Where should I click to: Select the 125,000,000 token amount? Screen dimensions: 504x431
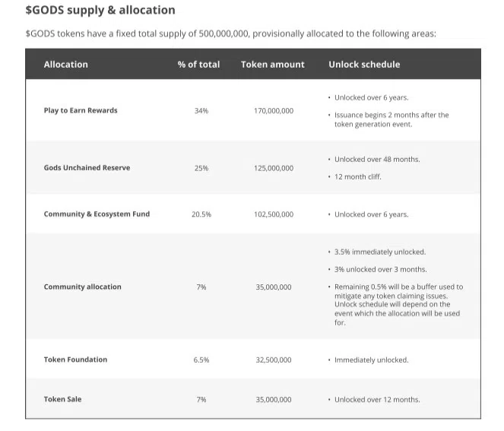click(273, 168)
